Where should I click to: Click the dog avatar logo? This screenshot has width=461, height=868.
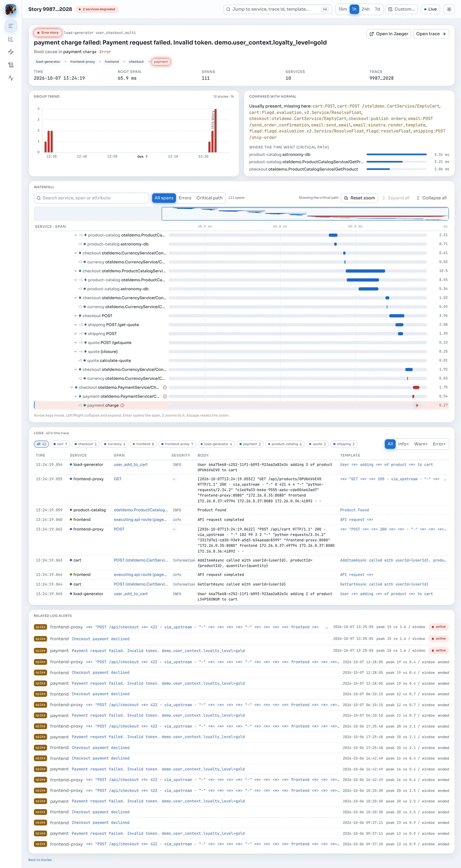point(11,9)
